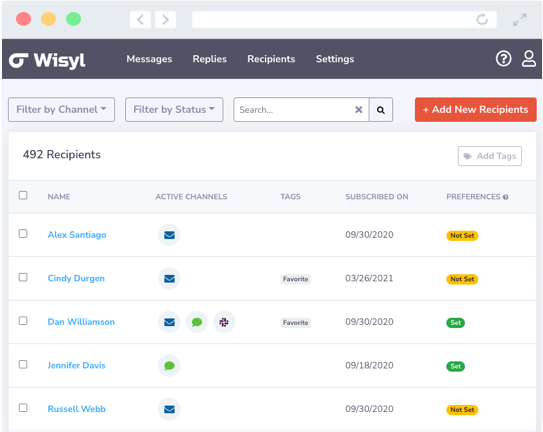
Task: Check the Jennifer Davis row checkbox
Action: click(23, 364)
